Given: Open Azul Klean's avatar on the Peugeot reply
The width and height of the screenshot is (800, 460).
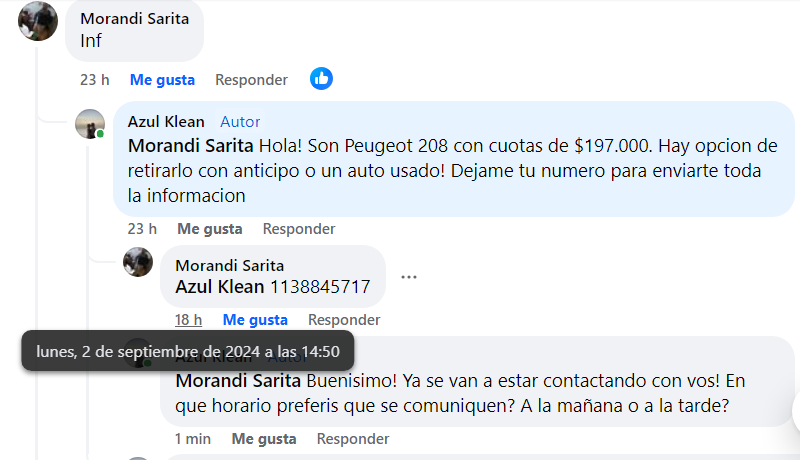Looking at the screenshot, I should coord(90,124).
